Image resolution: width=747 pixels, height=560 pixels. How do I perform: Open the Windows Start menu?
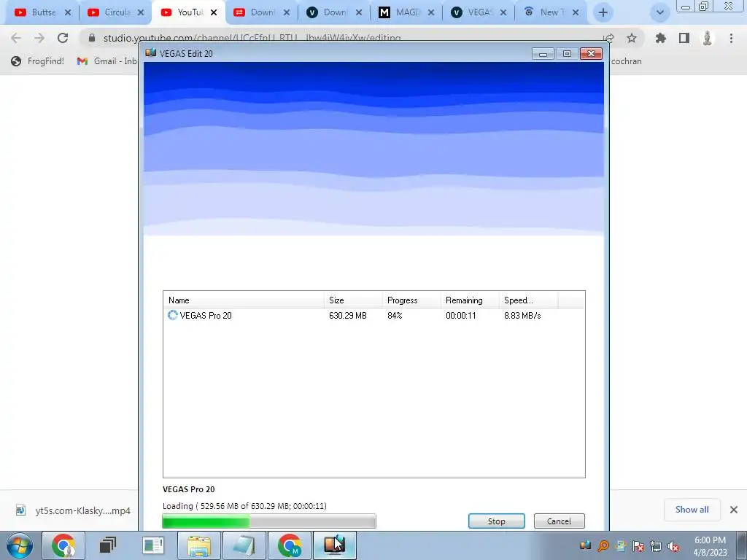(20, 545)
